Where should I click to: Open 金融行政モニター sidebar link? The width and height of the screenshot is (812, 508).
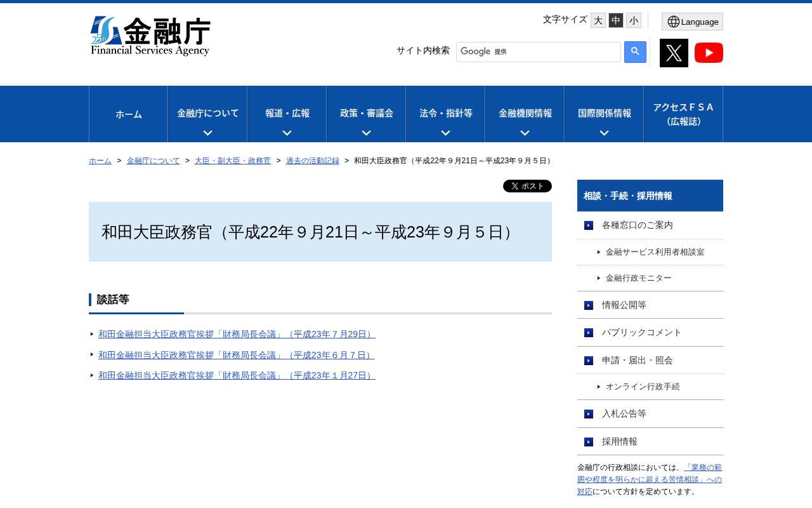(650, 278)
